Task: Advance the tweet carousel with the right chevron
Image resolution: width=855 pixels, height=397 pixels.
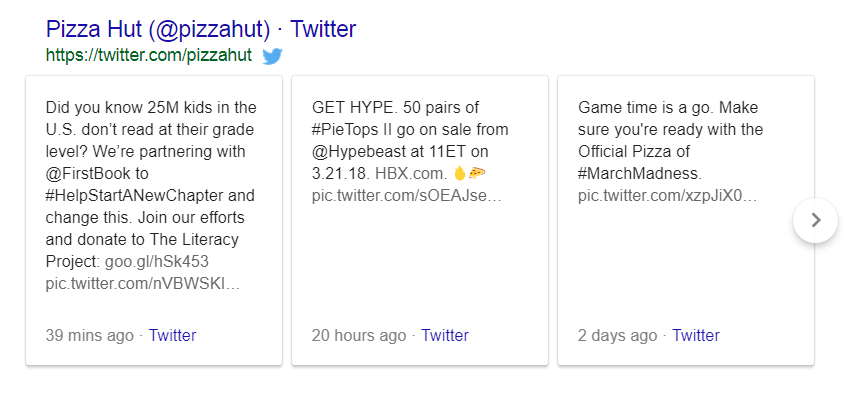Action: tap(815, 220)
